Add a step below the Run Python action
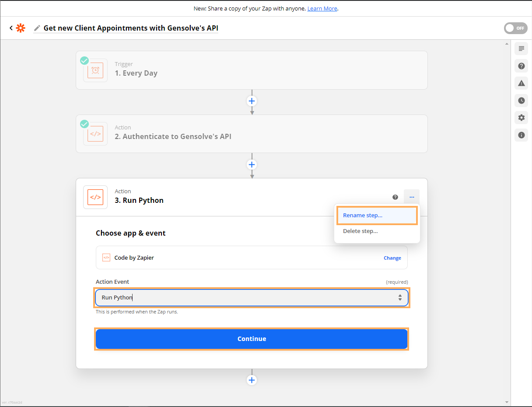The width and height of the screenshot is (532, 407). click(x=252, y=380)
